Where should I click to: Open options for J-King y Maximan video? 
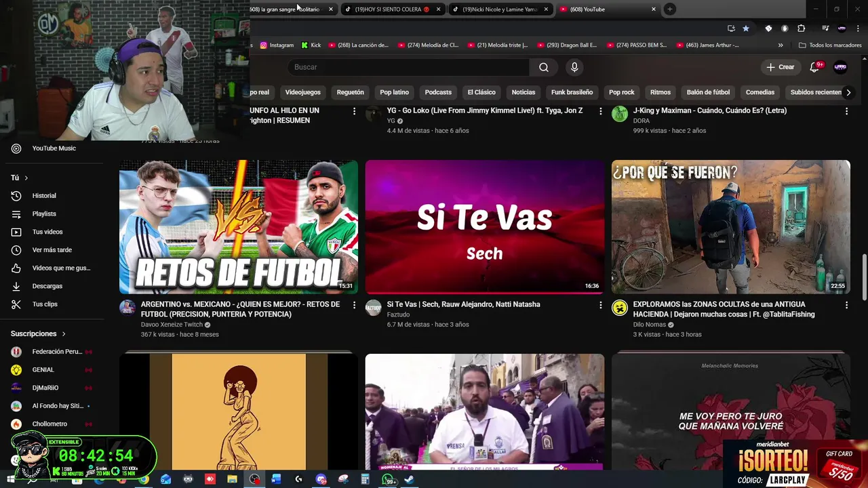(x=846, y=111)
